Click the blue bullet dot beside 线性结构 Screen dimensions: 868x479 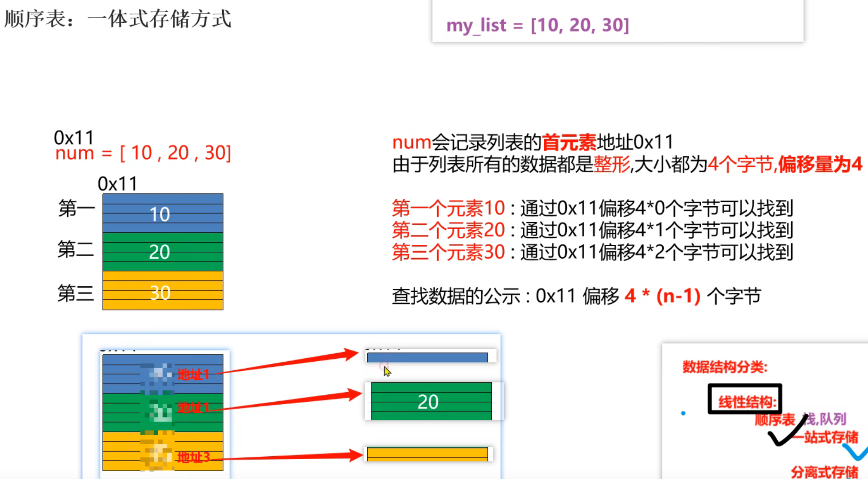point(683,413)
